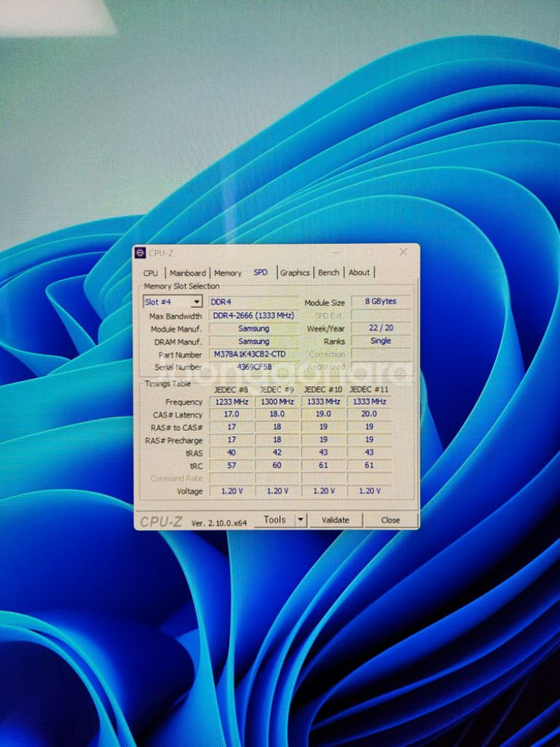Click the Close button at bottom
560x747 pixels.
coord(391,520)
